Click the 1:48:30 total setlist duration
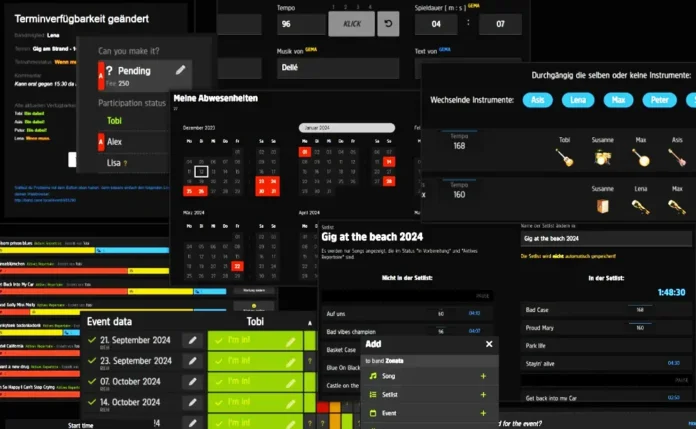 671,292
